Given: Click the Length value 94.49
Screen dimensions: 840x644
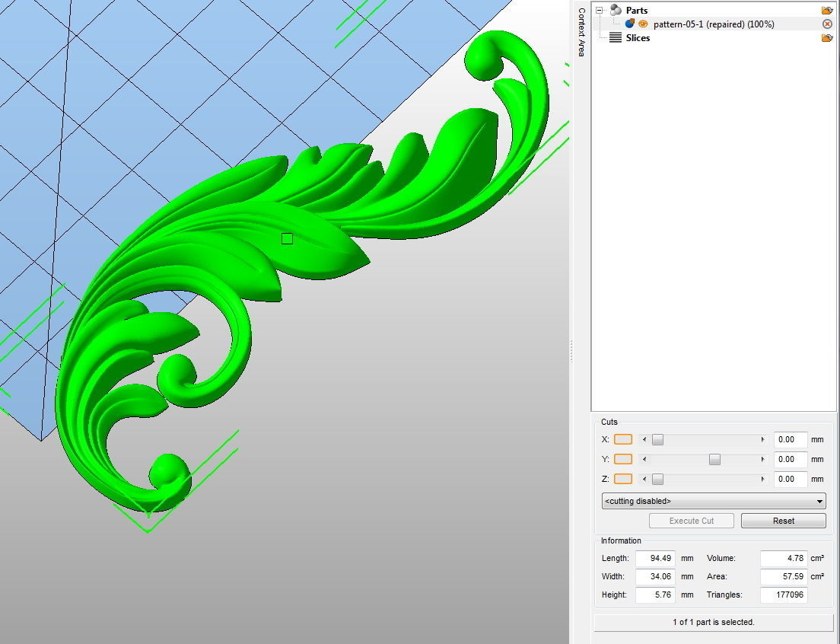Looking at the screenshot, I should pos(655,558).
